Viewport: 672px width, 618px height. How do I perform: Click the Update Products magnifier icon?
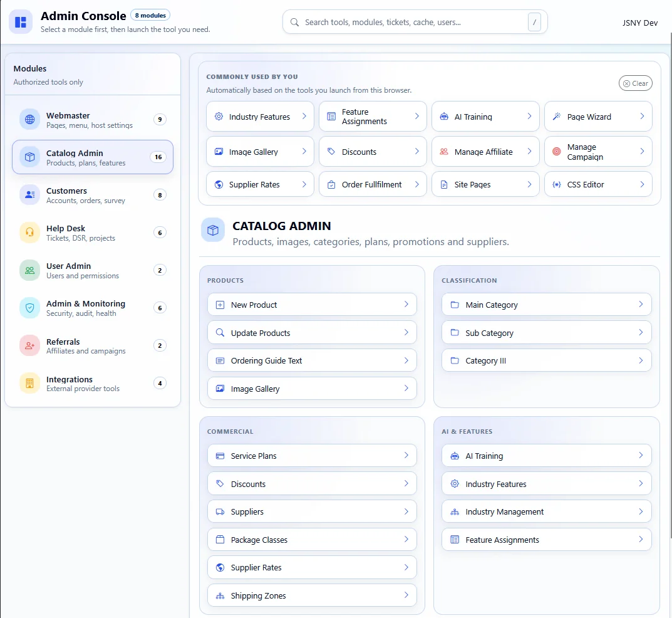click(220, 333)
